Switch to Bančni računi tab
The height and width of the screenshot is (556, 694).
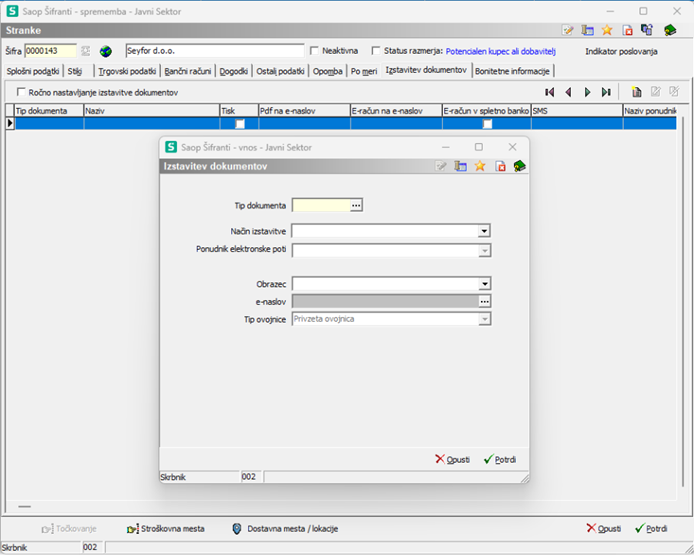(188, 71)
